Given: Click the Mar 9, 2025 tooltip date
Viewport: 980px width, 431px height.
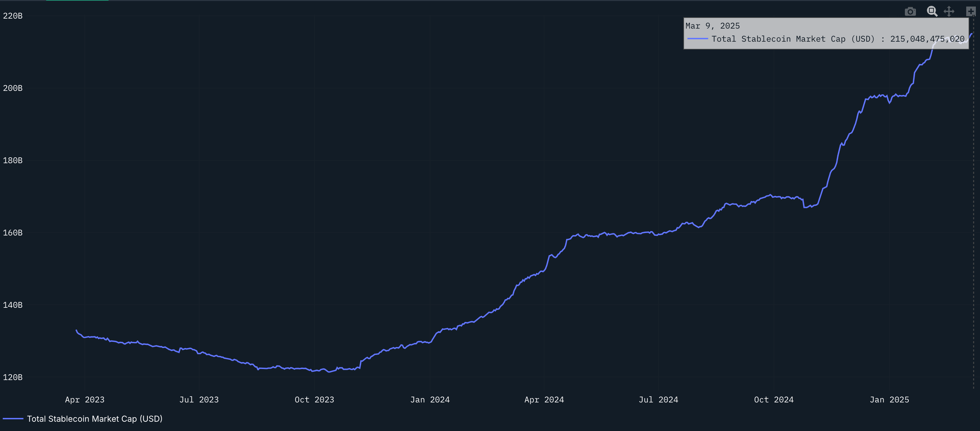Looking at the screenshot, I should tap(712, 26).
